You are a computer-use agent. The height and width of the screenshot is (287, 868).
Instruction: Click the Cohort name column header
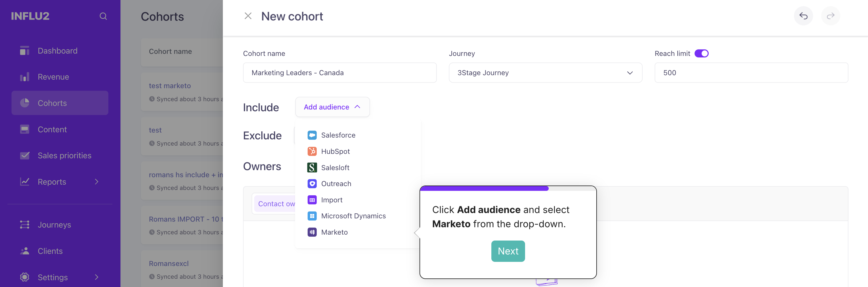(x=171, y=51)
